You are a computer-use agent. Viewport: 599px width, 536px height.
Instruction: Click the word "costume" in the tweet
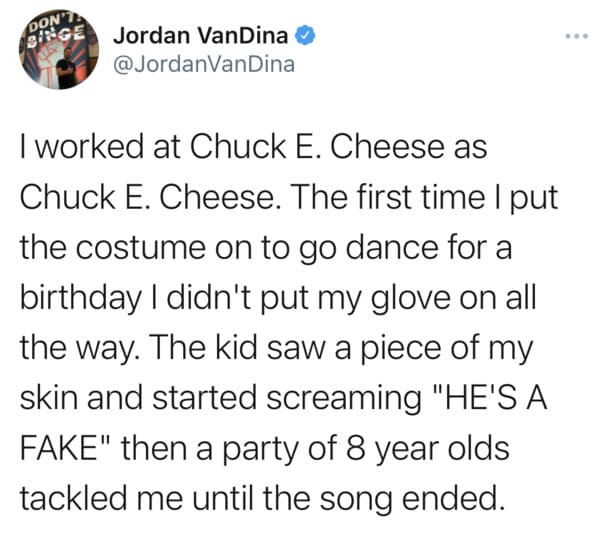(x=140, y=248)
